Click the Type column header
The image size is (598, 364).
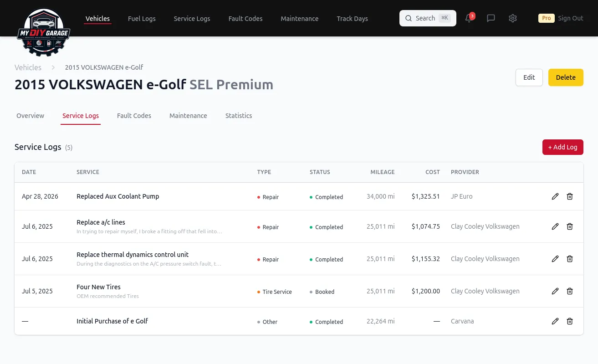click(x=264, y=172)
